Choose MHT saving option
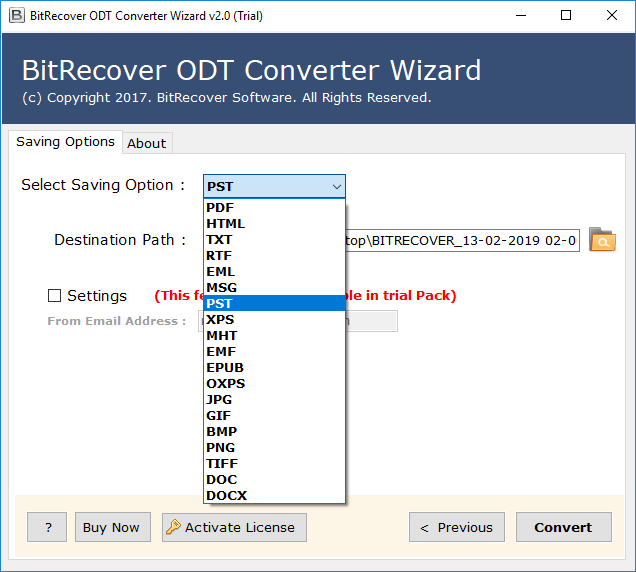The image size is (636, 572). click(274, 335)
